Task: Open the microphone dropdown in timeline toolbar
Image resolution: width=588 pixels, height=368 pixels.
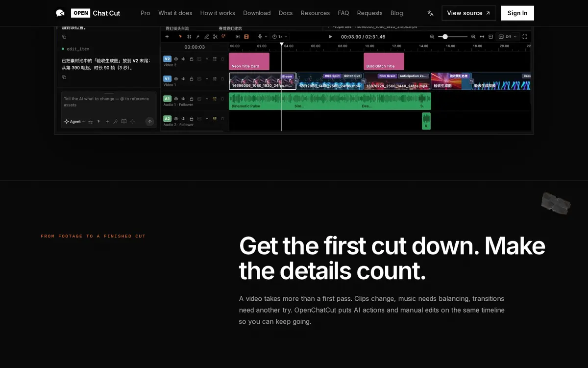Action: point(263,36)
